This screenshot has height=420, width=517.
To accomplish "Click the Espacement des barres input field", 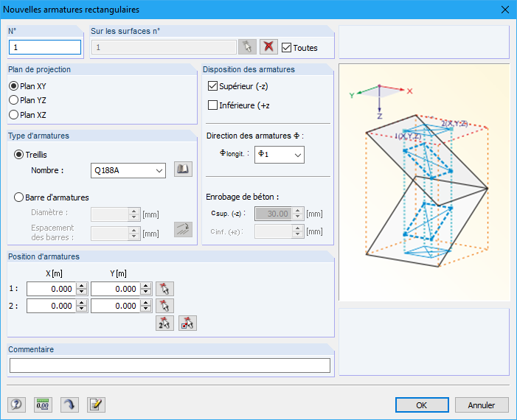I will [x=109, y=234].
